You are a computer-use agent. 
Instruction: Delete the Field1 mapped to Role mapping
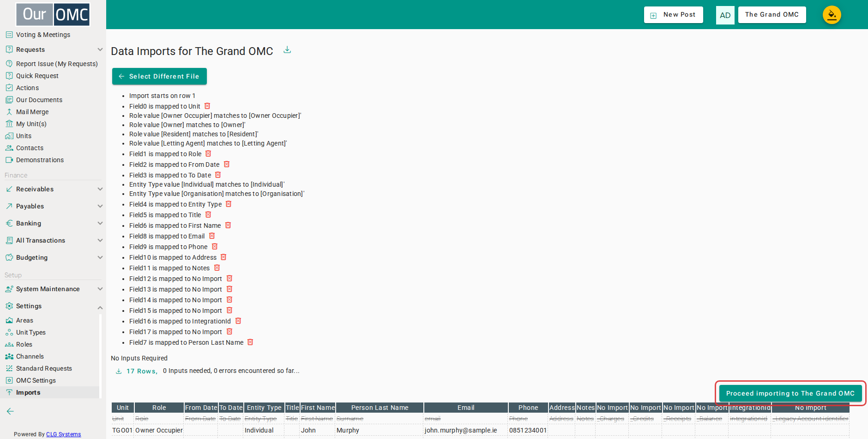pyautogui.click(x=208, y=153)
